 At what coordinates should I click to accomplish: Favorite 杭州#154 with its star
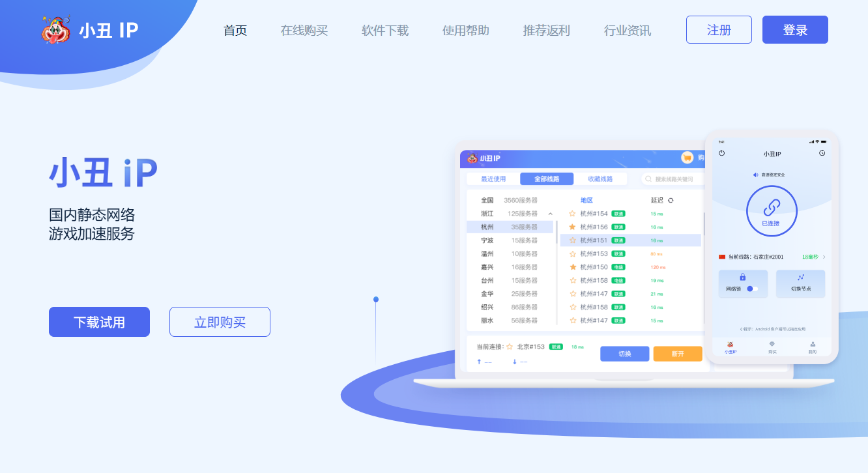(x=573, y=214)
